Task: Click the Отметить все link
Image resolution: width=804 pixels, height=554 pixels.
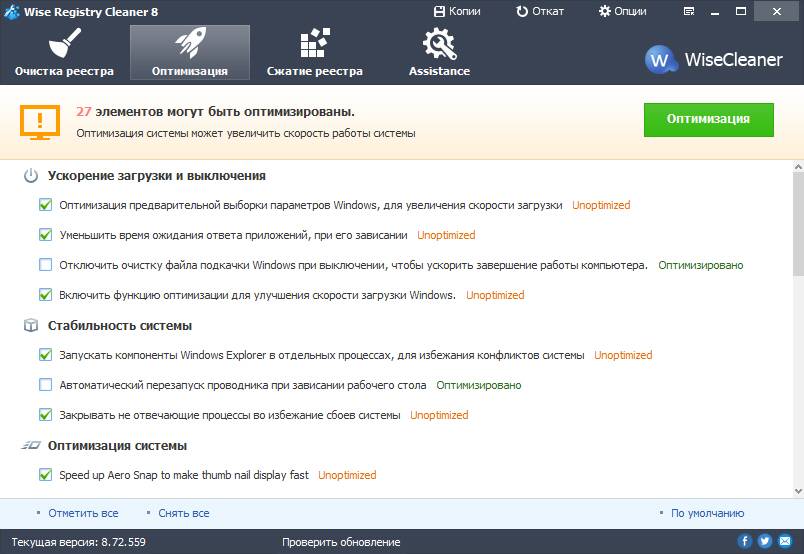Action: (83, 513)
